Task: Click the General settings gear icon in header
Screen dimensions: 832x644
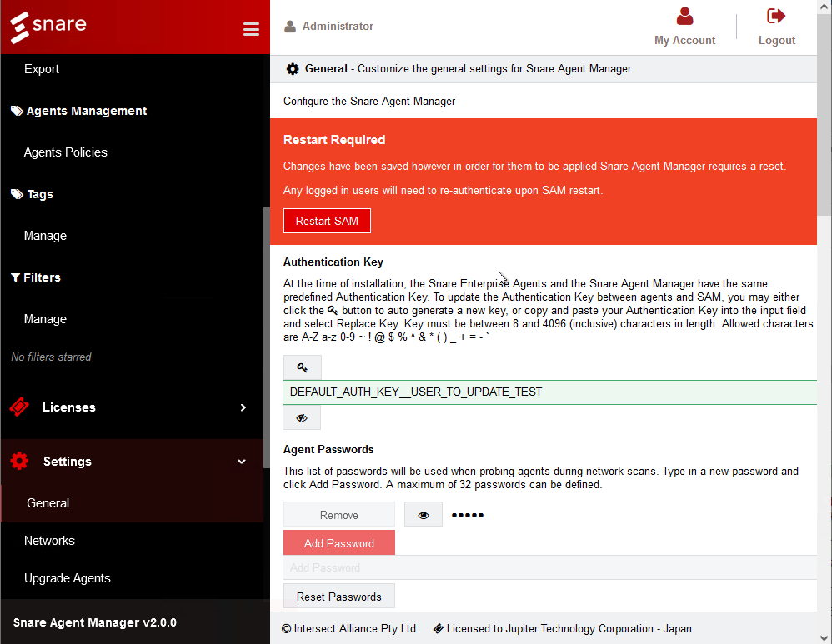Action: (x=293, y=69)
